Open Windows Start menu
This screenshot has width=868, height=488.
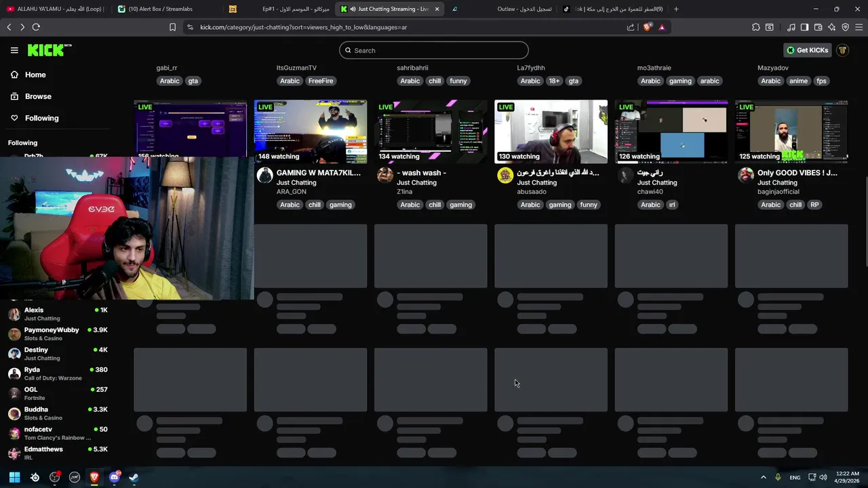[14, 477]
